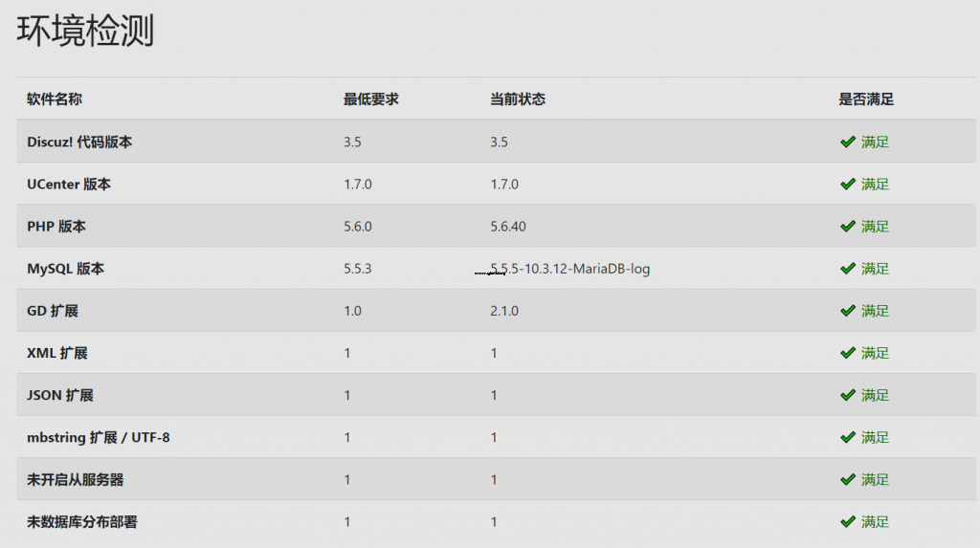This screenshot has height=548, width=980.
Task: Click the mbstring 扩展 / UTF-8 label
Action: [99, 437]
